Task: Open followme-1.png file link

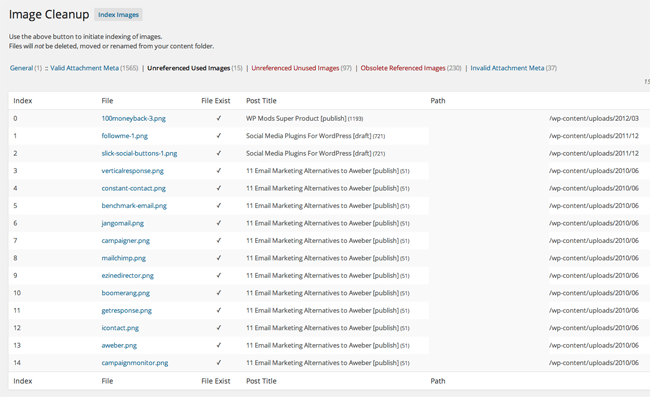Action: (124, 136)
